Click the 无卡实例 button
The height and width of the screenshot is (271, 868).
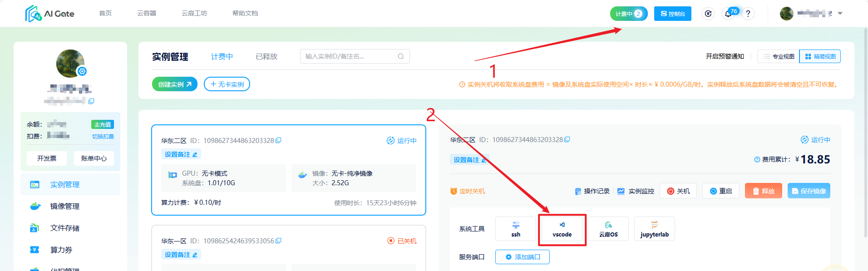tap(227, 84)
